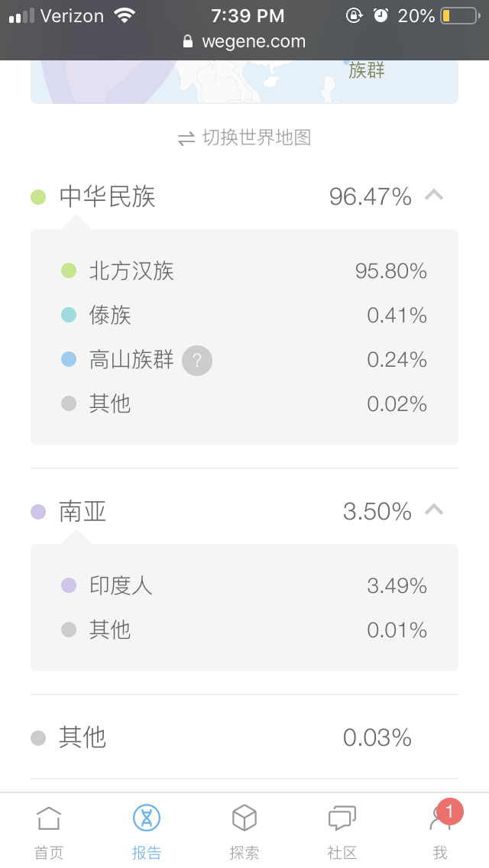Select the 北方汉族 95.80% row

244,270
